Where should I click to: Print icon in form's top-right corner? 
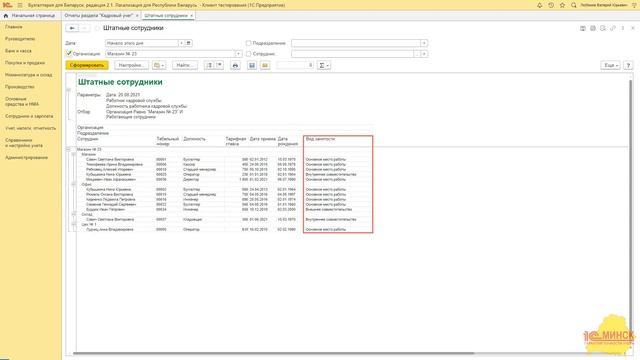[593, 28]
